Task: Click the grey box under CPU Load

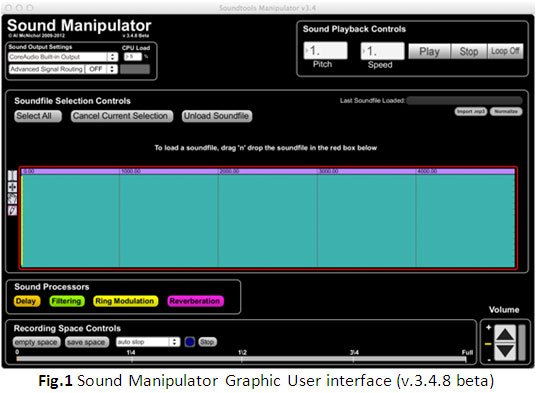Action: (135, 69)
